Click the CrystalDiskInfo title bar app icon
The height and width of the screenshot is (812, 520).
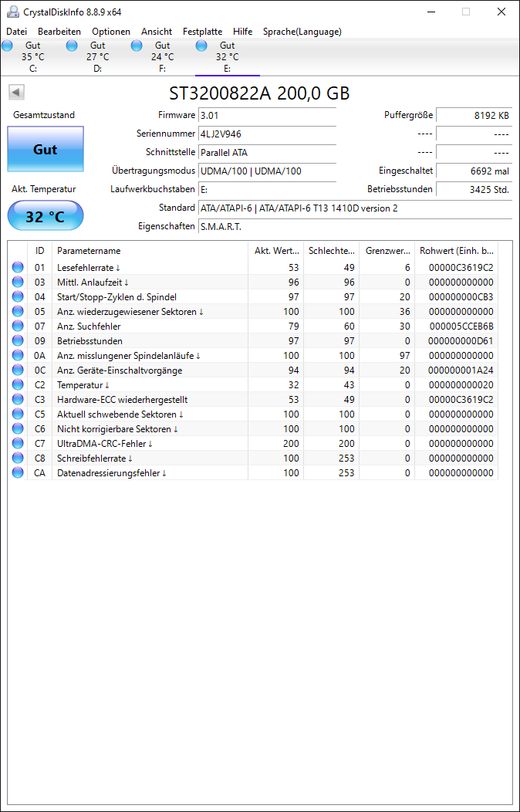point(12,12)
